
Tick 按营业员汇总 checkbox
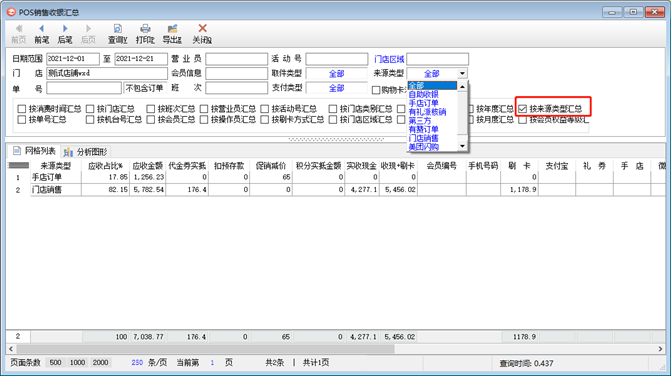click(x=204, y=109)
